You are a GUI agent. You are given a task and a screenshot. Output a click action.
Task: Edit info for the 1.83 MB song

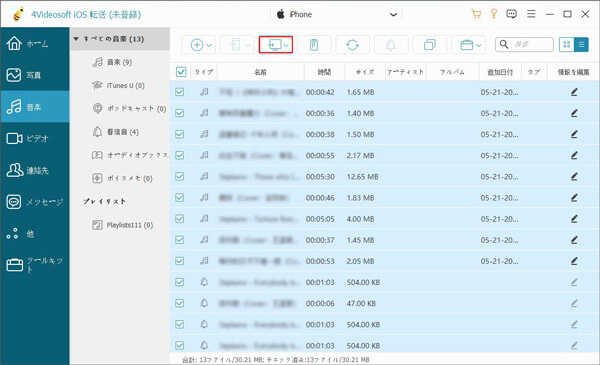[x=574, y=197]
